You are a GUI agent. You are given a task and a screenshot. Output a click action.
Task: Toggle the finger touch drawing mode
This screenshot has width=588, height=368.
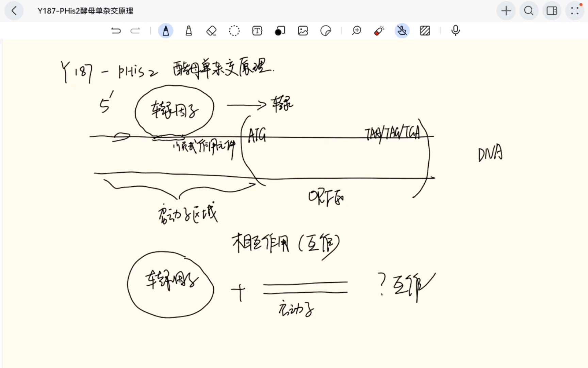pyautogui.click(x=402, y=31)
